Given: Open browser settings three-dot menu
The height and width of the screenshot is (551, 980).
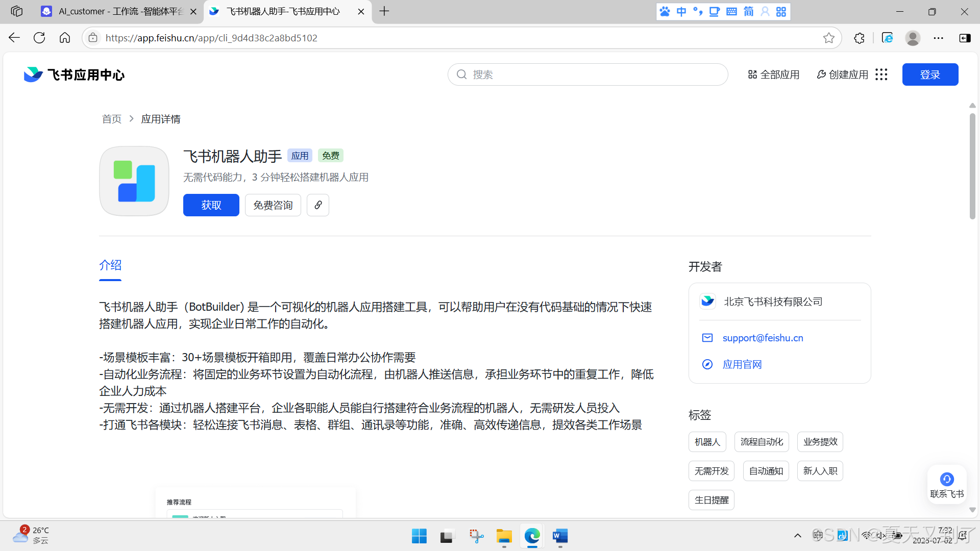Looking at the screenshot, I should [938, 38].
